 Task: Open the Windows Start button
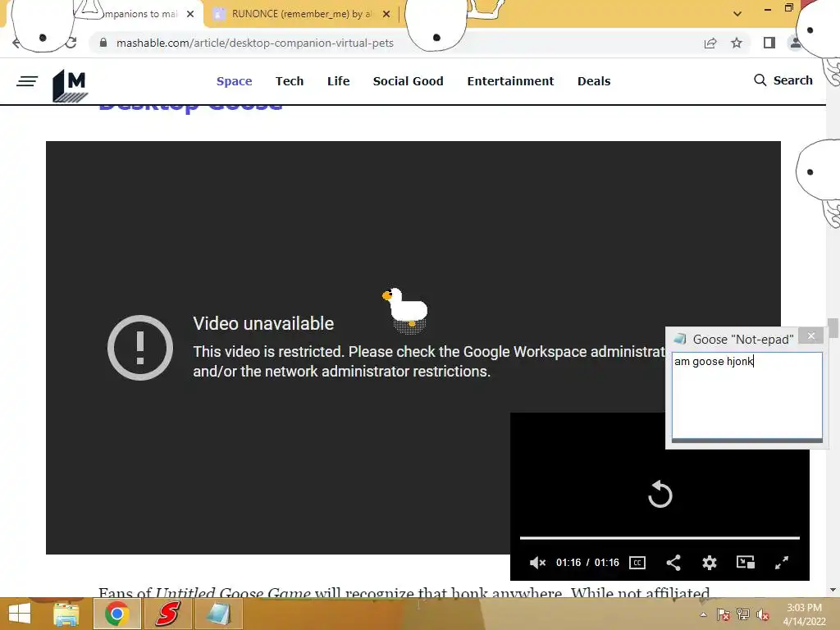pos(20,614)
